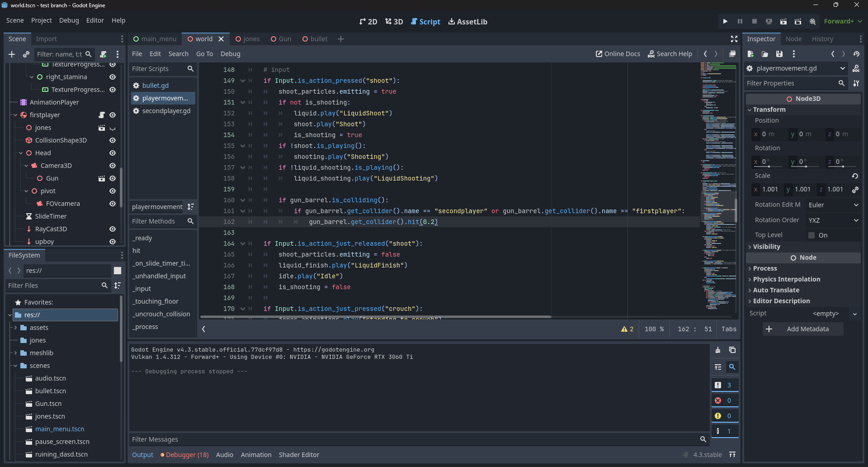The image size is (868, 467).
Task: Pause the running project
Action: 740,21
